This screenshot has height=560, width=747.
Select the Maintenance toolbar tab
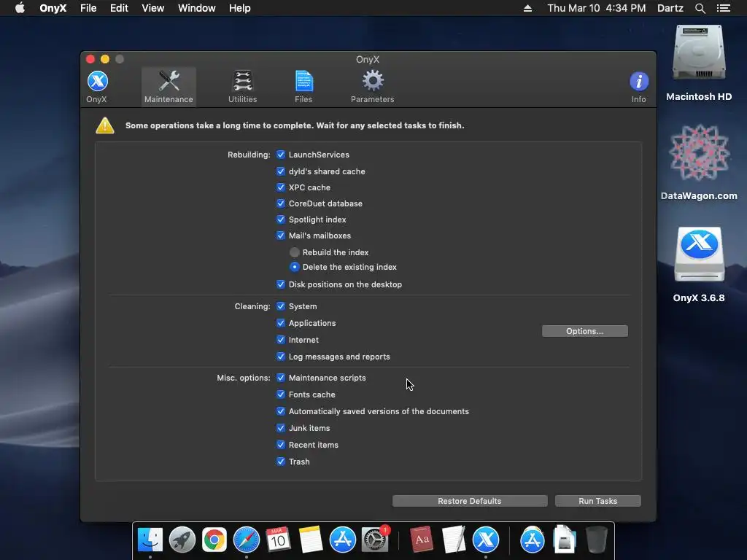point(169,87)
